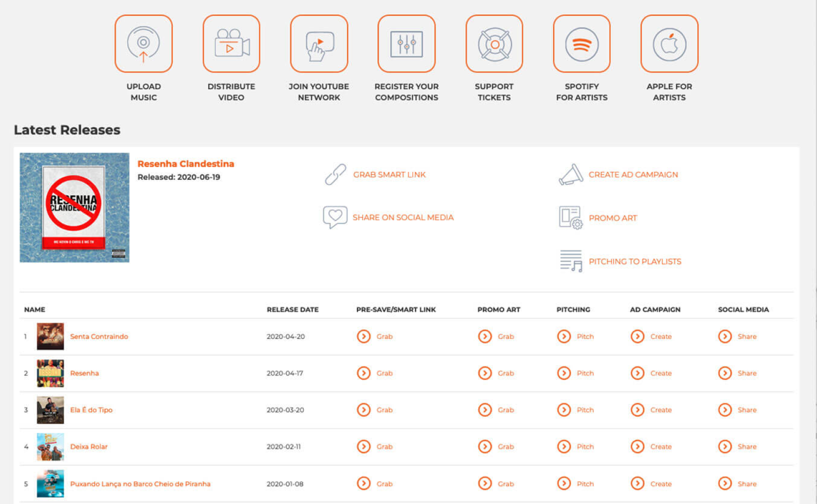The width and height of the screenshot is (817, 504).
Task: Click the Resenha Clandestina album cover
Action: 74,207
